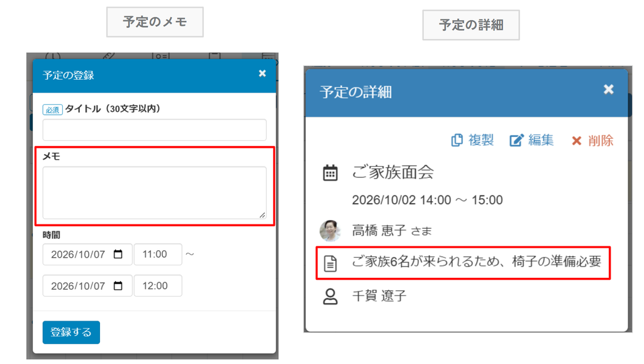This screenshot has height=364, width=644.
Task: Click the 予定のメモ heading label
Action: click(155, 22)
